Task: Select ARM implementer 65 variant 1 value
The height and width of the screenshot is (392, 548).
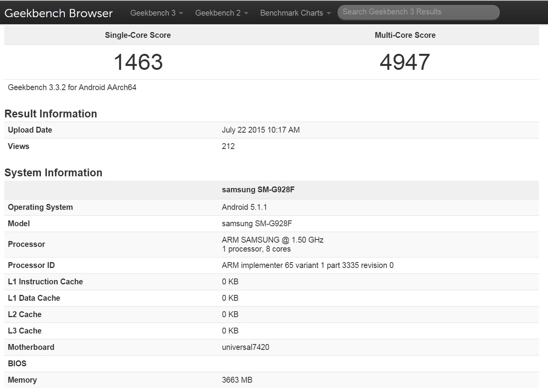Action: (x=308, y=265)
